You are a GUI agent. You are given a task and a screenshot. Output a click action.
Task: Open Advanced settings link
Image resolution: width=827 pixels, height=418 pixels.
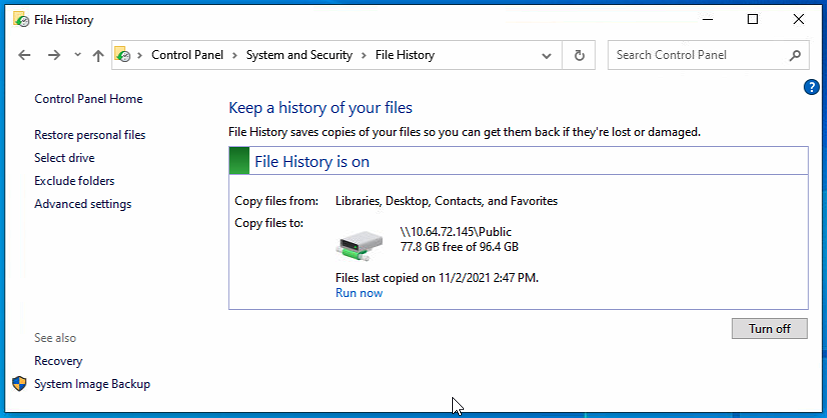coord(83,204)
